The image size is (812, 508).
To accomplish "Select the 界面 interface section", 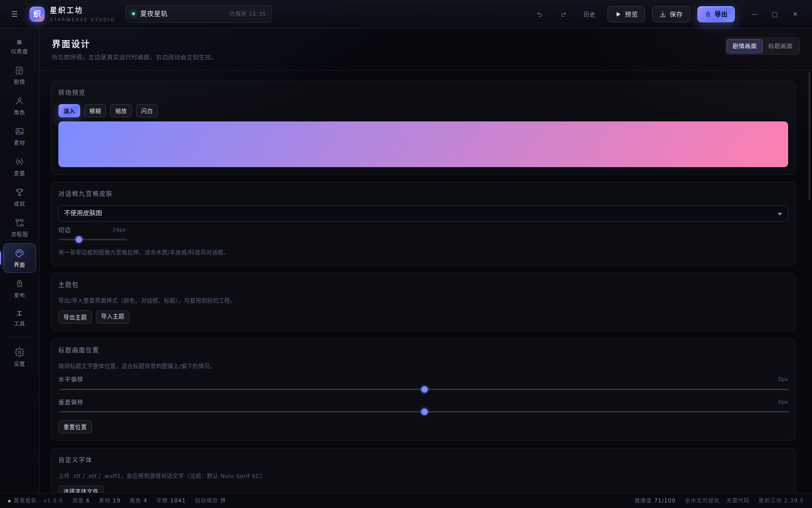I will point(19,258).
